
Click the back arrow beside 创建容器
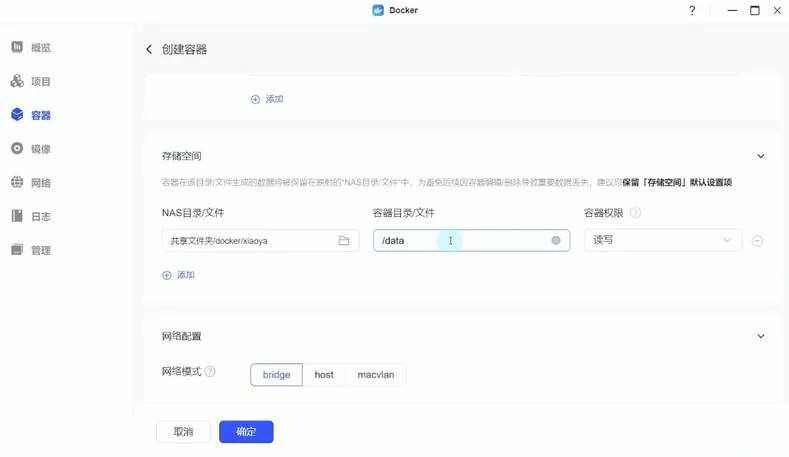point(149,49)
